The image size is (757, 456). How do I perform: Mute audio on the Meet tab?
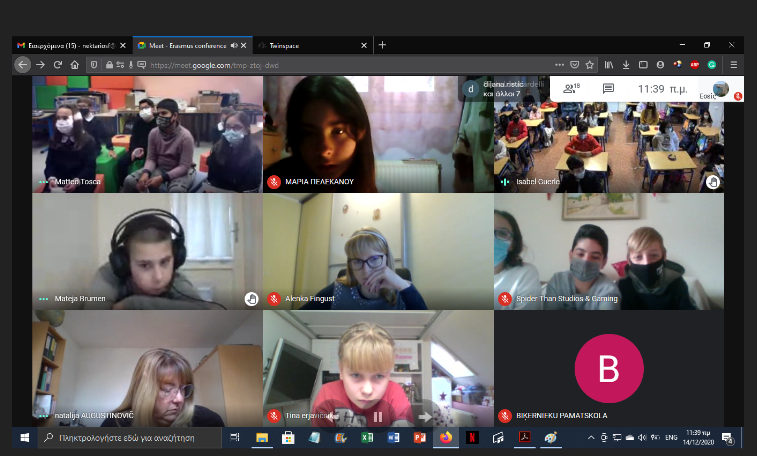click(x=234, y=45)
